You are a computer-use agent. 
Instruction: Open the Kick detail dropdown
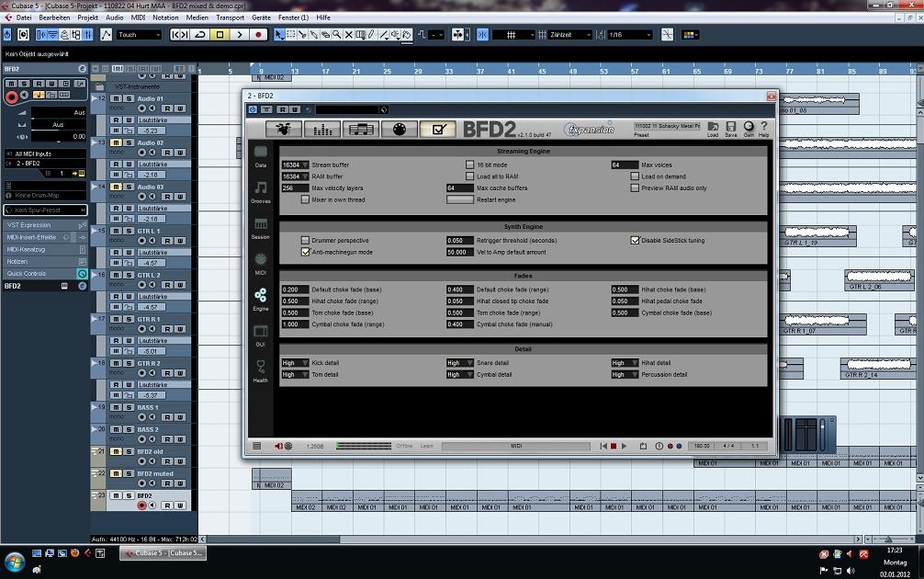(x=295, y=363)
